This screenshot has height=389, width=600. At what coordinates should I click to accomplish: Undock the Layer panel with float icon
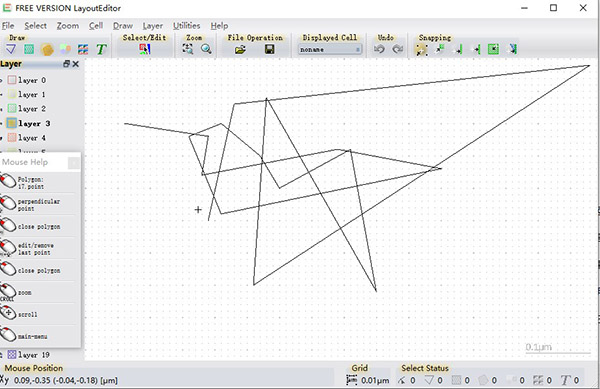[66, 64]
